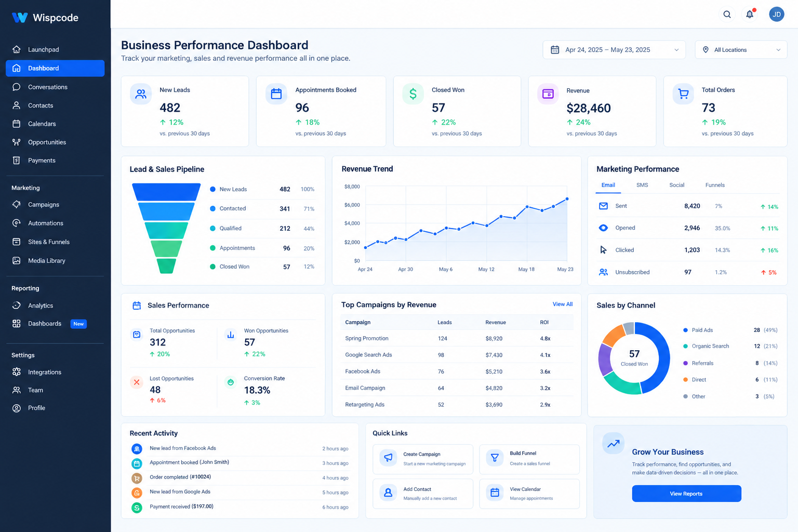Select the Email tab in Marketing Performance
This screenshot has width=798, height=532.
point(608,185)
